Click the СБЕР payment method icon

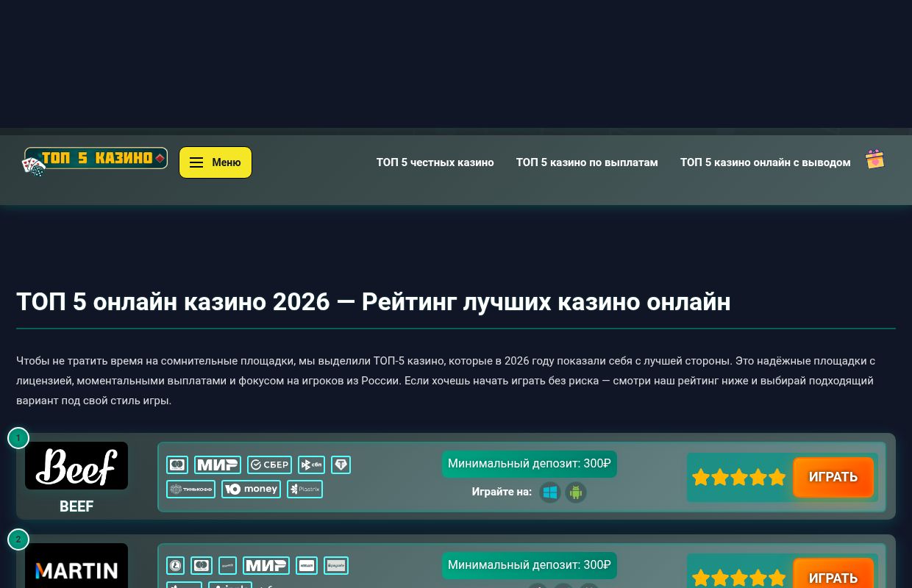269,465
